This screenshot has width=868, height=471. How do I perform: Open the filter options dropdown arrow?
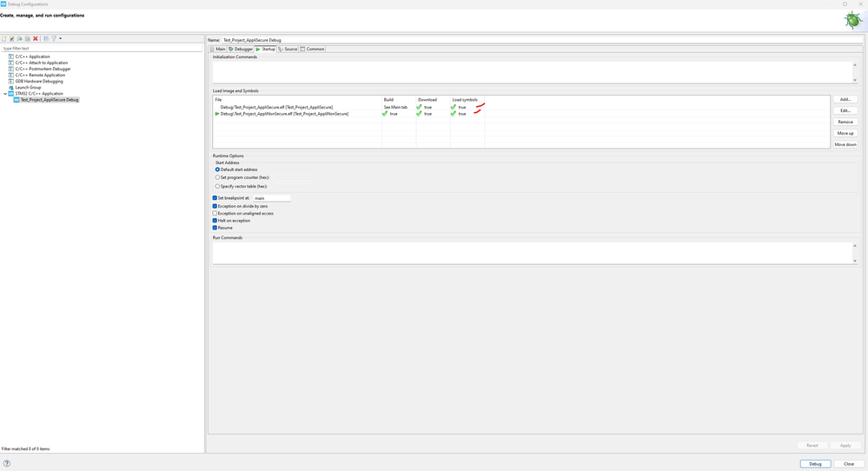[60, 39]
